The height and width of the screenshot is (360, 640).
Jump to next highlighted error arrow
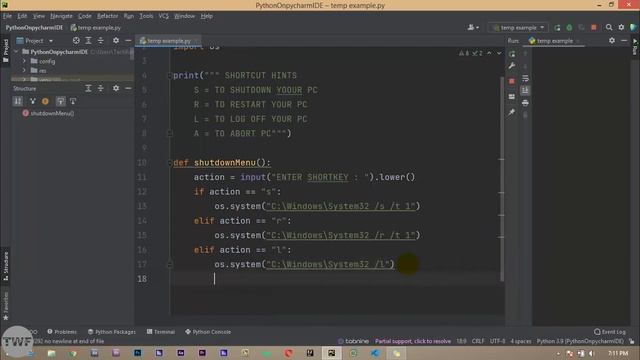coord(499,53)
